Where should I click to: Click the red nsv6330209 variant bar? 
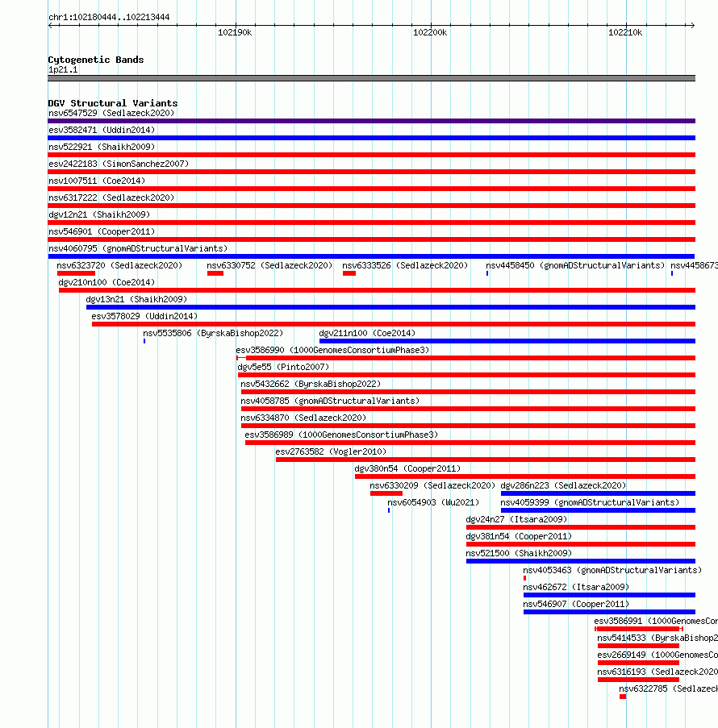point(386,493)
